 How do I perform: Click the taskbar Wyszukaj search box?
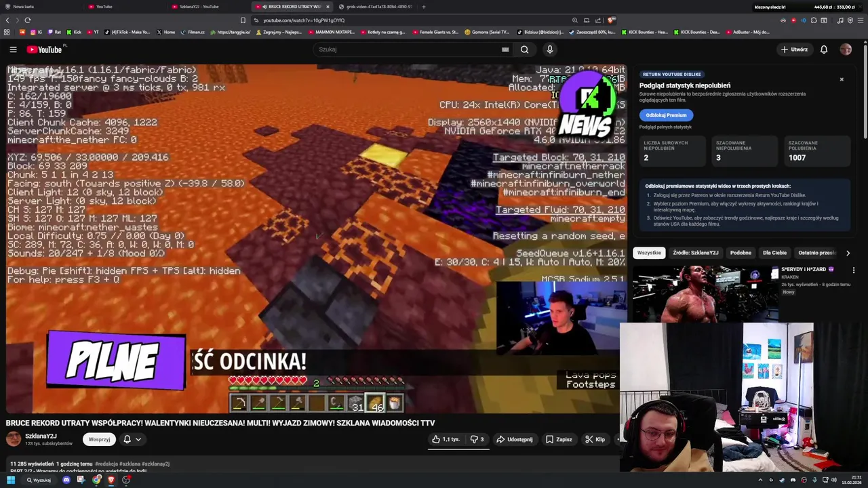[39, 480]
